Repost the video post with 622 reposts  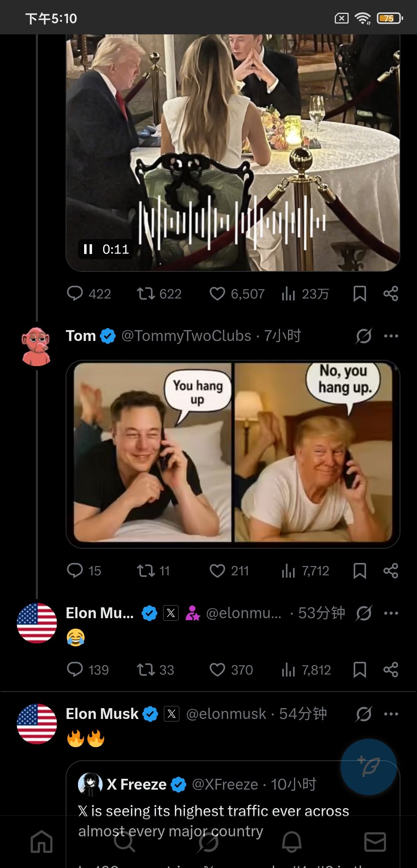coord(146,294)
